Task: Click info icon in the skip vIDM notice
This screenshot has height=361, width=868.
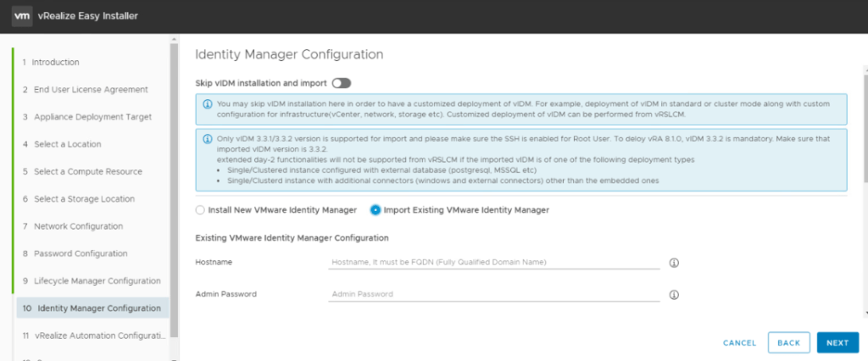Action: [208, 104]
